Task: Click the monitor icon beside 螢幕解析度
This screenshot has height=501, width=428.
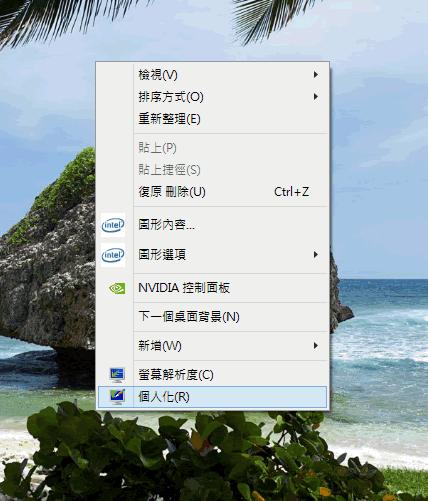Action: click(117, 375)
